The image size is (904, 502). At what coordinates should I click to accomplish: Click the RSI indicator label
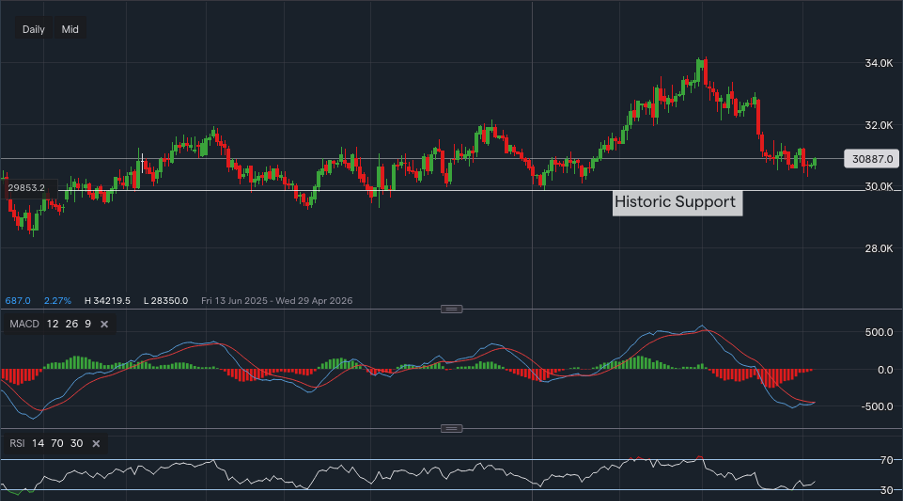(15, 443)
